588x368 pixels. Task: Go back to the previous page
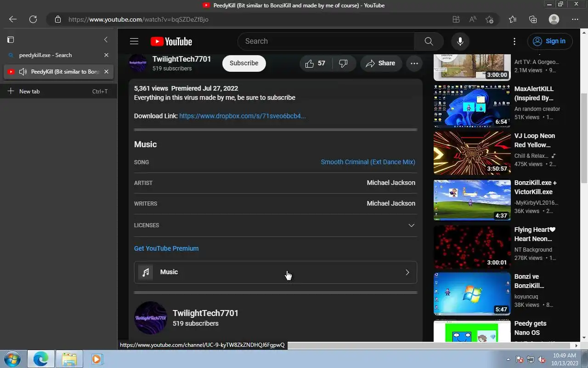(13, 19)
